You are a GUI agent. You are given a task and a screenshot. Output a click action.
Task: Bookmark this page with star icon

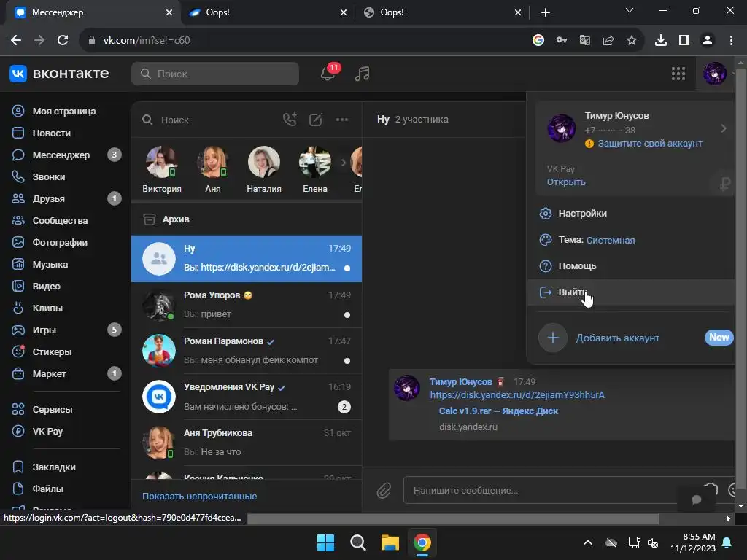[632, 41]
